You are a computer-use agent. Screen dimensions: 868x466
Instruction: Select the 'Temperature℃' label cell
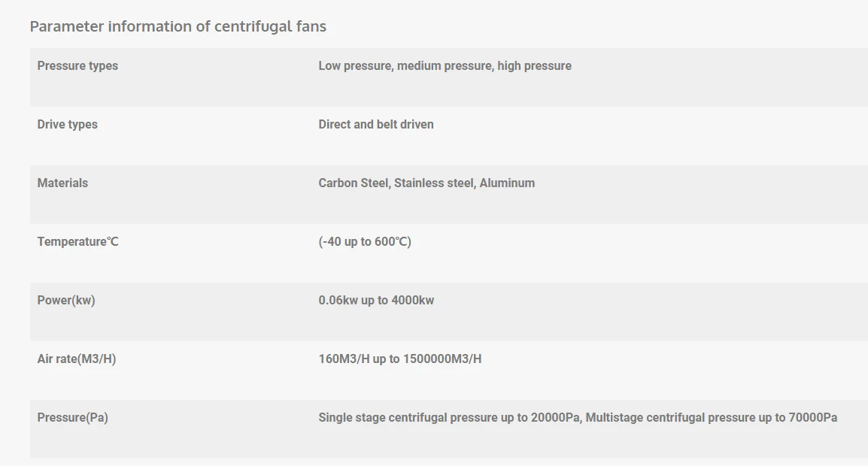point(77,242)
